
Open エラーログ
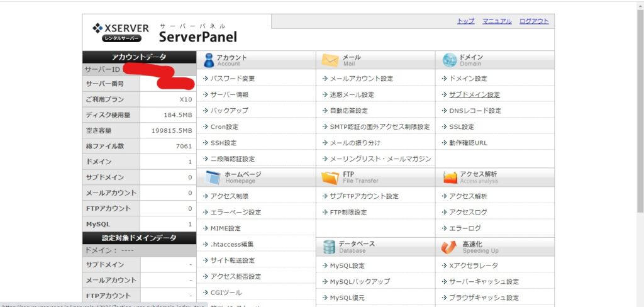tap(465, 228)
